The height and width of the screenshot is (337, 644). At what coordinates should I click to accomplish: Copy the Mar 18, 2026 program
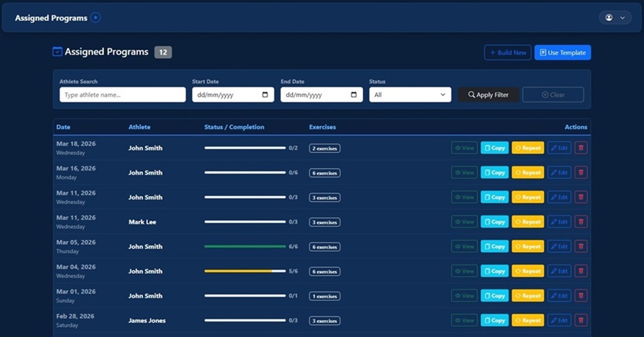(494, 148)
